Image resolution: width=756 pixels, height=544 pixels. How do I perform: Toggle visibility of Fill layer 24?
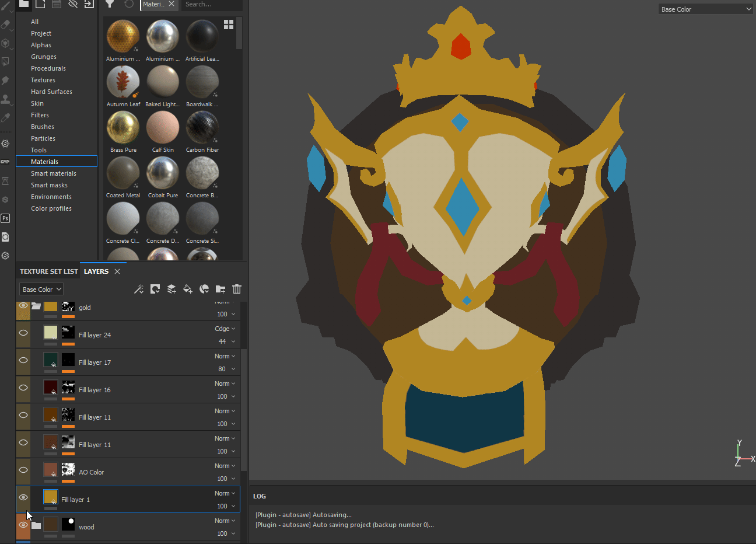(23, 333)
